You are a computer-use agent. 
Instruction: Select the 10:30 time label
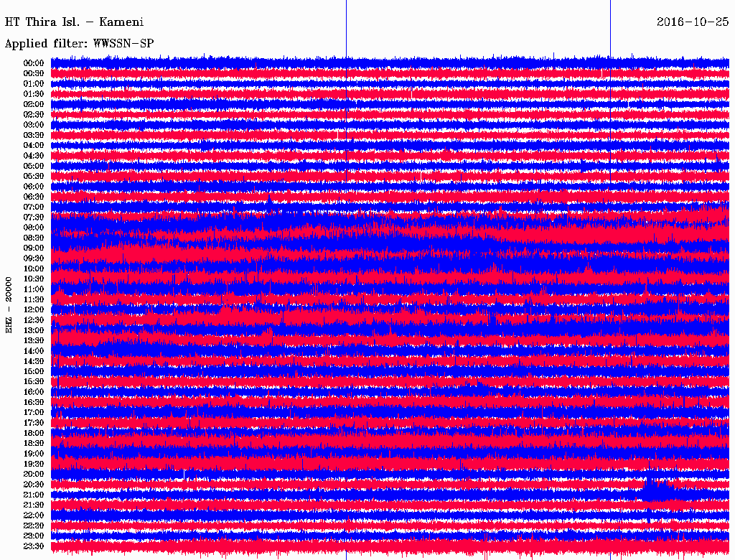tap(34, 279)
